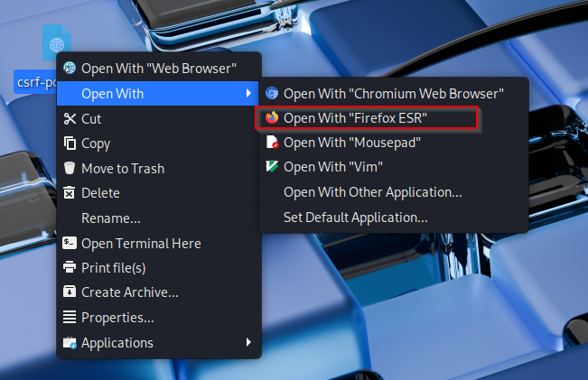588x380 pixels.
Task: Click the terminal prompt icon
Action: pos(70,243)
